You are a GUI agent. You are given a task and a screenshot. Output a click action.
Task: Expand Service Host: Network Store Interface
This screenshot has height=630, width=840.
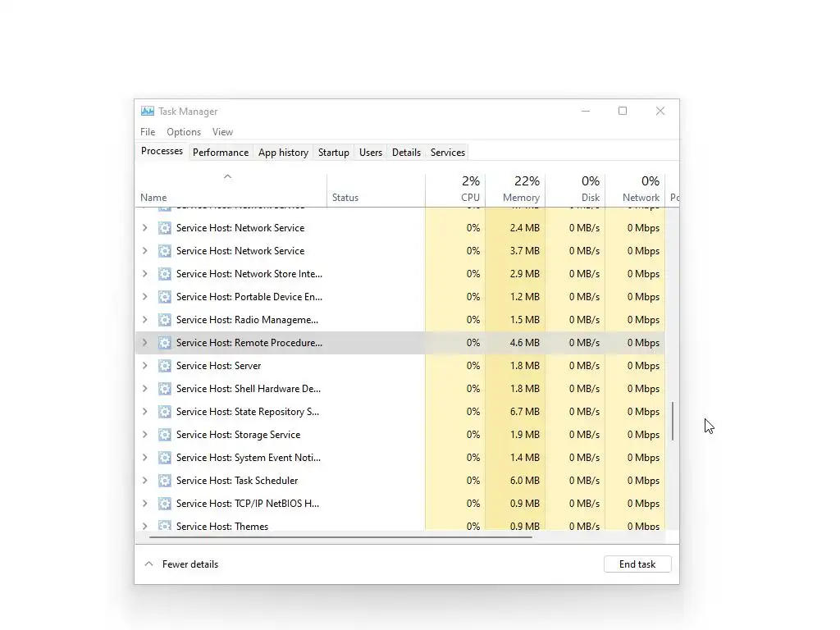pyautogui.click(x=144, y=274)
